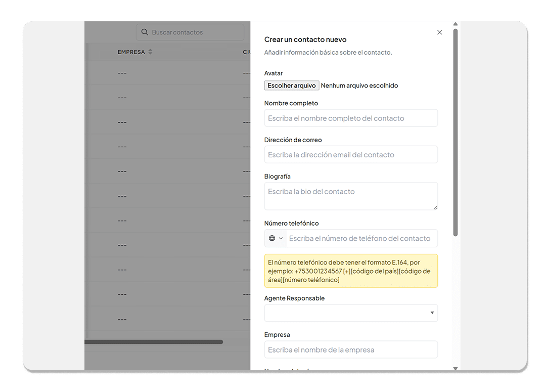Click the globe icon in the phone field
Image resolution: width=545 pixels, height=392 pixels.
click(x=272, y=238)
